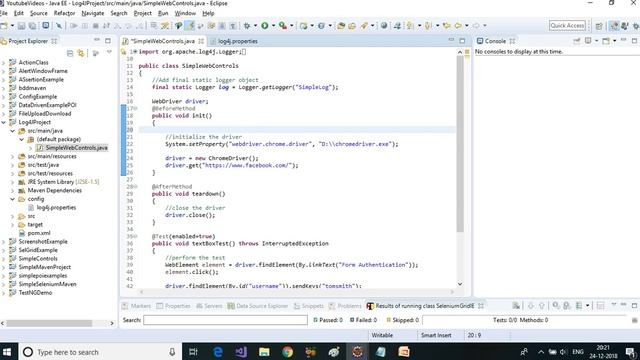Click the Failed: 0 filter in TestNG view
Screen dimensions: 640x360
(363, 320)
